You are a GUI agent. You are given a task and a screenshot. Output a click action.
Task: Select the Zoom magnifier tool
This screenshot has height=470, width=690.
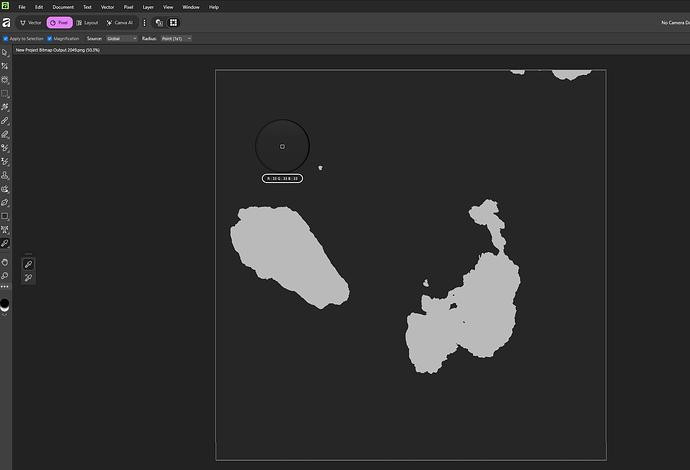click(5, 275)
